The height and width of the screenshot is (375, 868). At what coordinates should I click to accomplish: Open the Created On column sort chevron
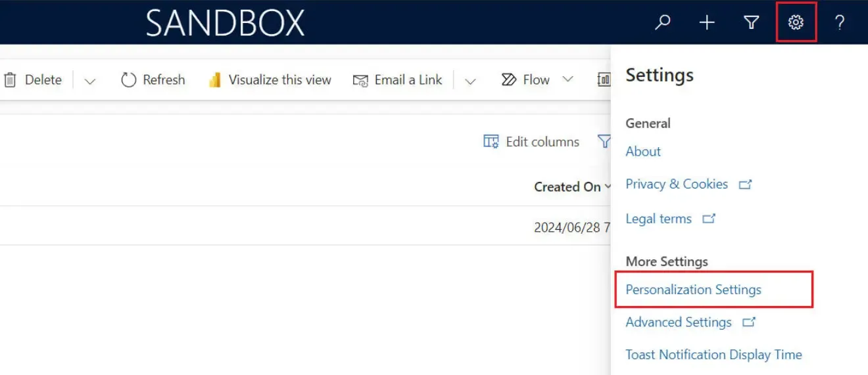coord(607,187)
